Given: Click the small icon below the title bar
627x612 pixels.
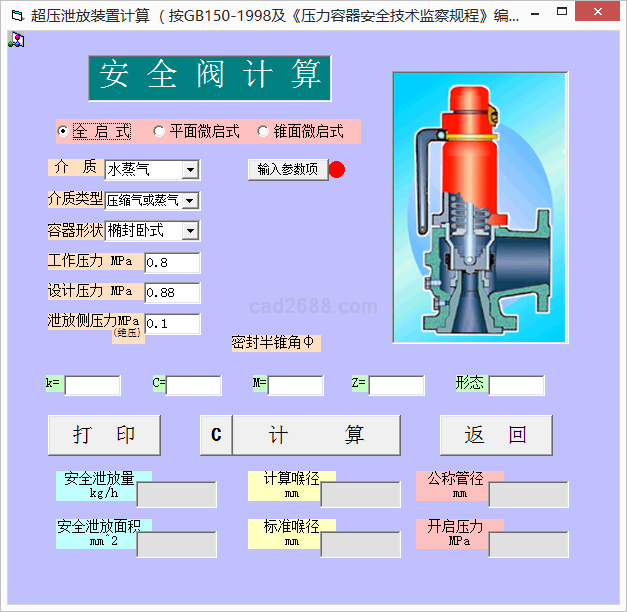Looking at the screenshot, I should [x=16, y=41].
